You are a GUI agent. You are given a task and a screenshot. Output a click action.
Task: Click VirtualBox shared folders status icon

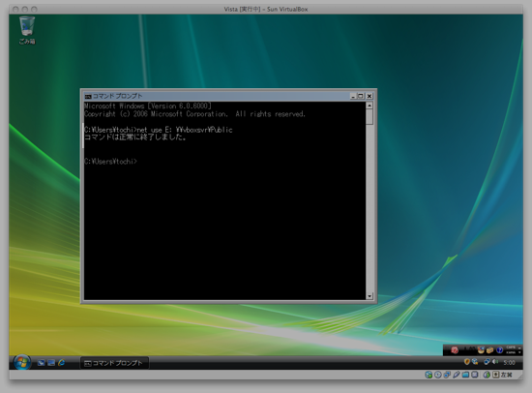pyautogui.click(x=465, y=375)
